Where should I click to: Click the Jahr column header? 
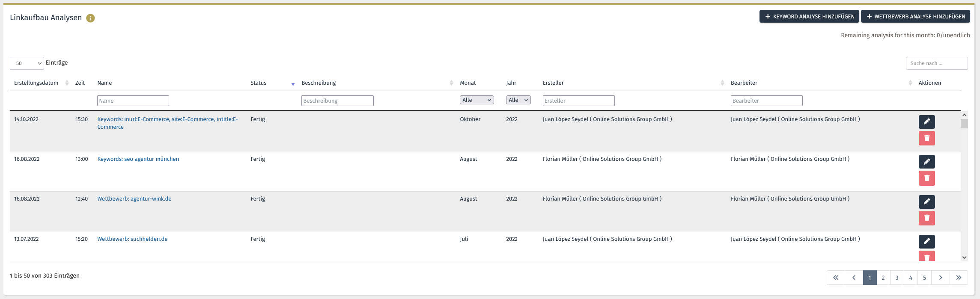pos(511,83)
